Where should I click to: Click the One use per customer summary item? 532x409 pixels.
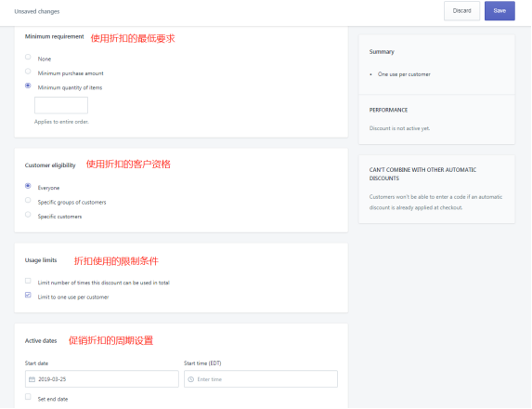click(404, 74)
